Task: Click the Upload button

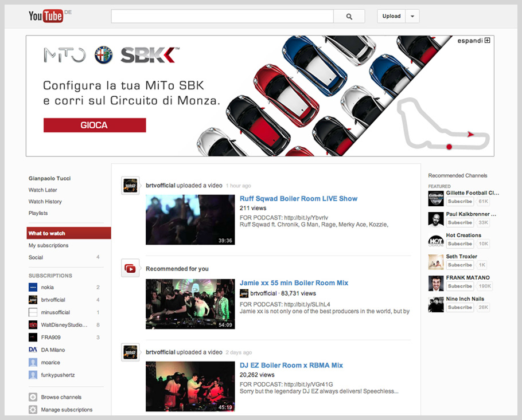Action: point(391,16)
